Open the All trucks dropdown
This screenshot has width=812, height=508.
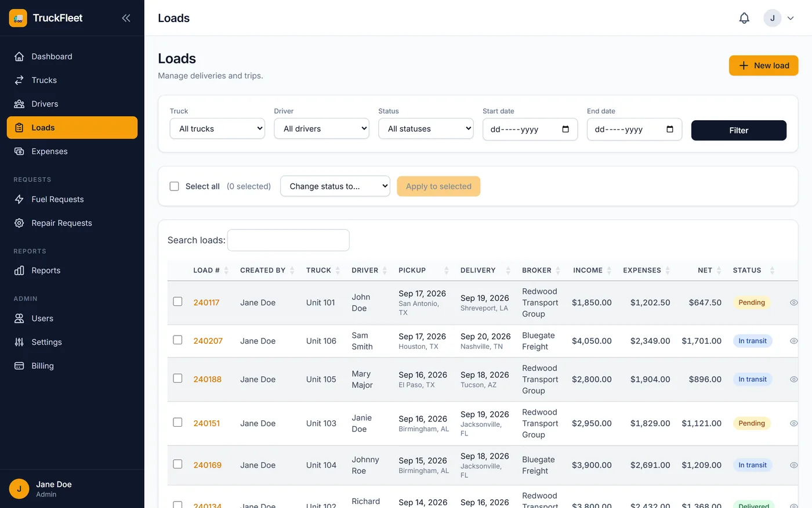217,129
